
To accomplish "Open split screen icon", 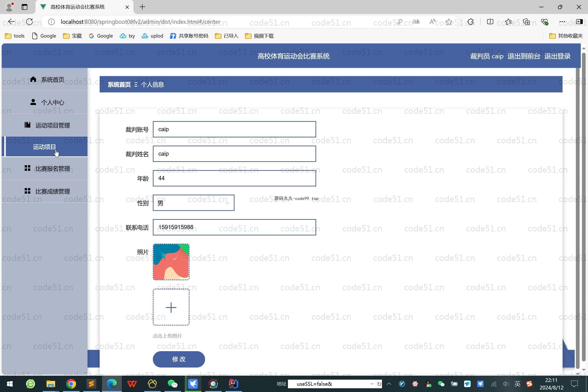I will pos(490,22).
